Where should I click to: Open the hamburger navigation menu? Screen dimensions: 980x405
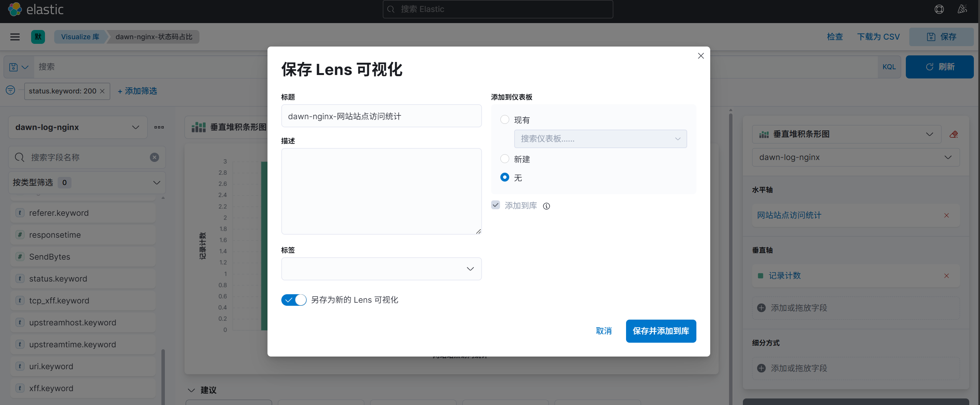pyautogui.click(x=15, y=37)
